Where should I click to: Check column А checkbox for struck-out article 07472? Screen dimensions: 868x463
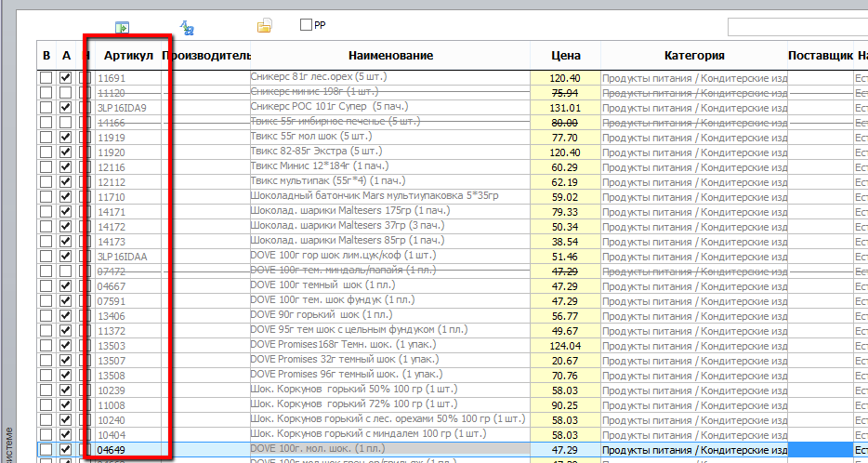tap(66, 271)
